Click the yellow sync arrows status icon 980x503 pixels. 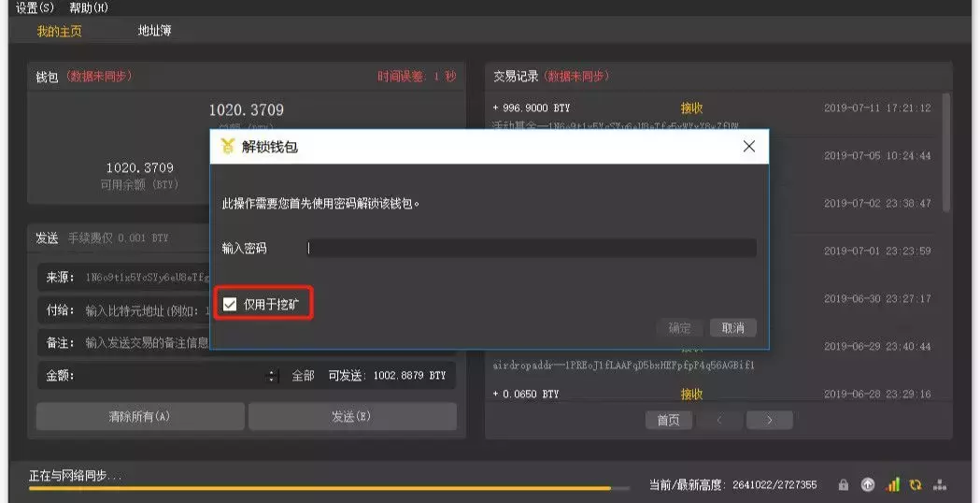click(x=916, y=485)
